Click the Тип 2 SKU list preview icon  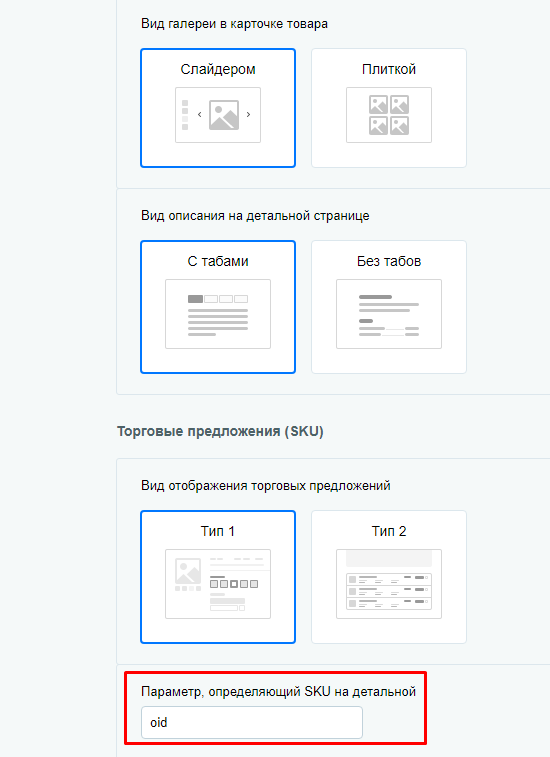pyautogui.click(x=389, y=584)
